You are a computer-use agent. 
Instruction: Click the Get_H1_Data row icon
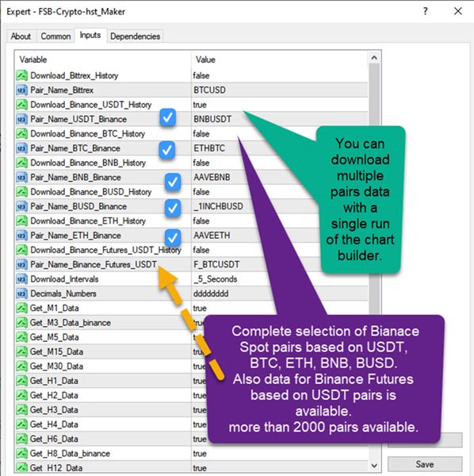22,381
